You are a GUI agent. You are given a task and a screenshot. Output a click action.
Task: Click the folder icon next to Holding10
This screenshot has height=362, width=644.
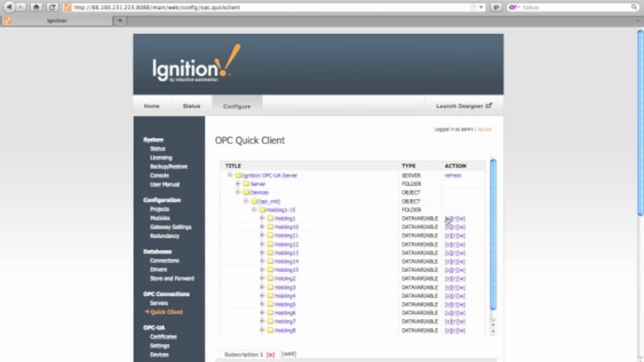pyautogui.click(x=270, y=227)
